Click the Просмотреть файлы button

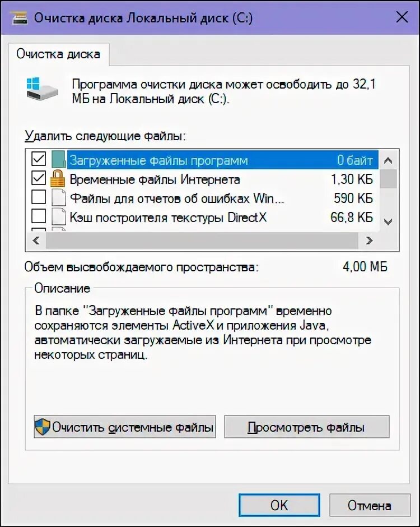[x=306, y=427]
